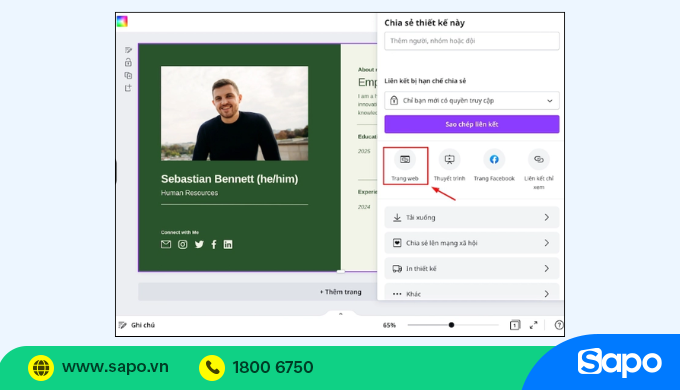
Task: Click the 65% zoom value
Action: [x=389, y=325]
